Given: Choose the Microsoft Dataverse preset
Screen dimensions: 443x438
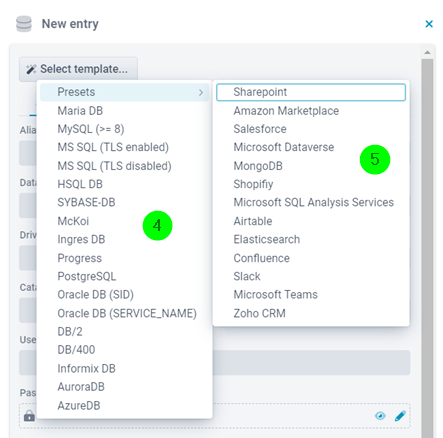Looking at the screenshot, I should 311,147.
